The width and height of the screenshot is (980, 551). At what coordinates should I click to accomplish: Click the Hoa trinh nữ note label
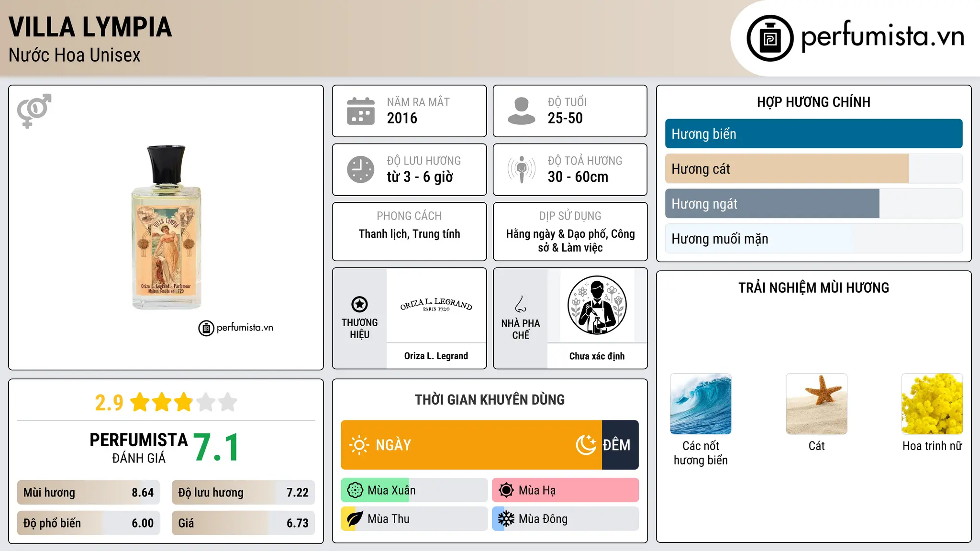[x=932, y=446]
